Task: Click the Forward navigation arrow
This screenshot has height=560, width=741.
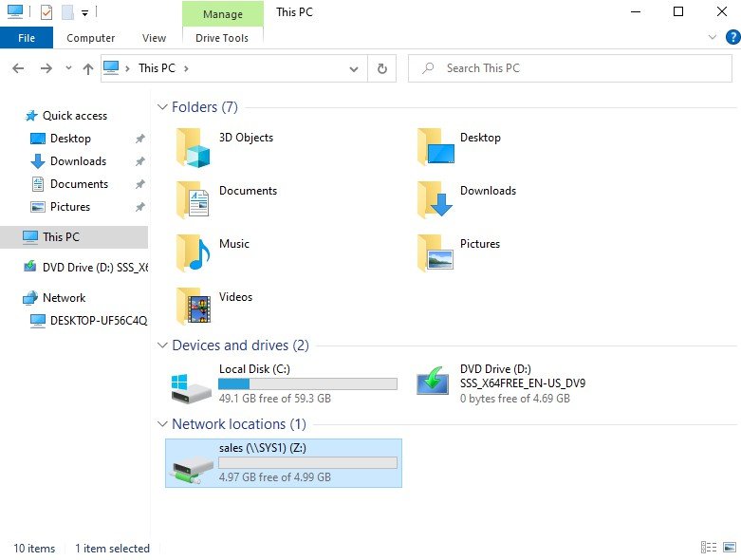Action: coord(46,68)
